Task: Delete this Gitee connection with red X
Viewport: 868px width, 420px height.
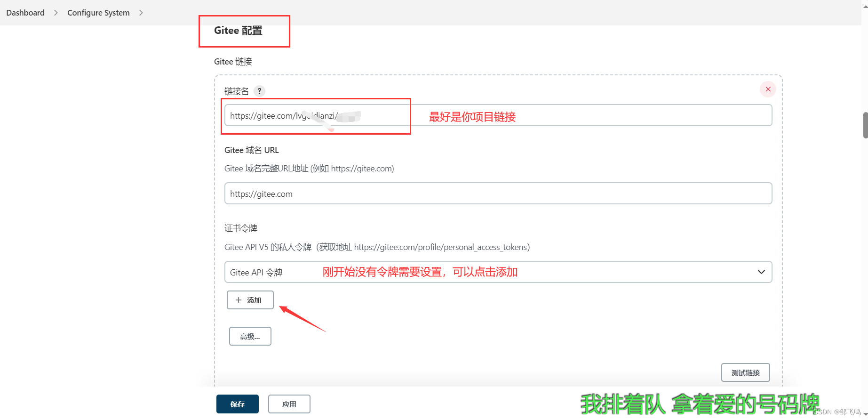Action: point(768,89)
